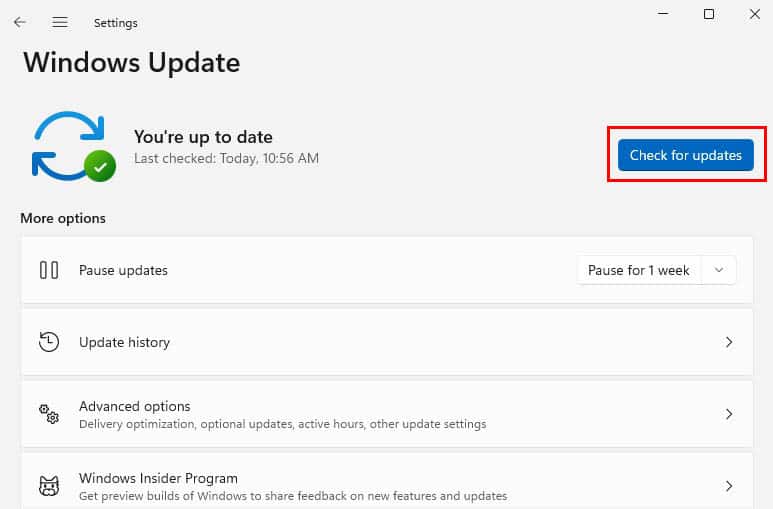Pause updates for 1 week

tap(638, 270)
